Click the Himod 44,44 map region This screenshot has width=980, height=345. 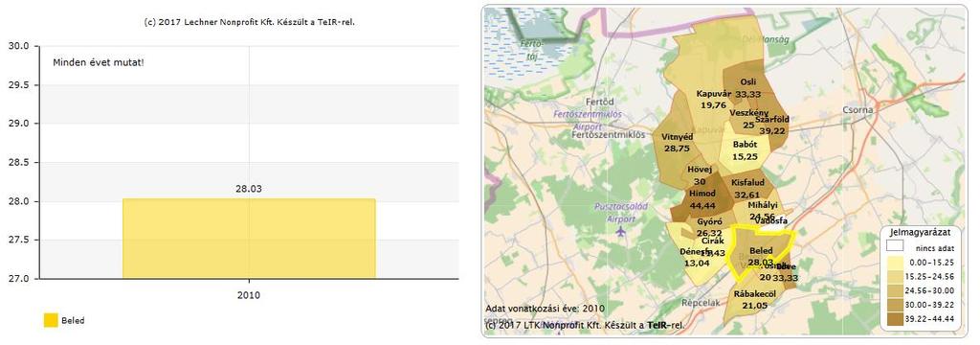click(x=702, y=199)
